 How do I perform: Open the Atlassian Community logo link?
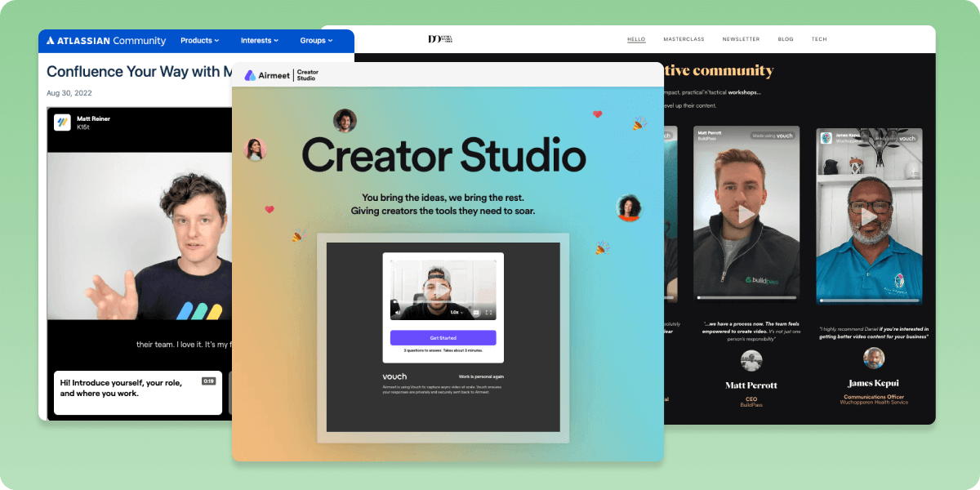click(106, 41)
